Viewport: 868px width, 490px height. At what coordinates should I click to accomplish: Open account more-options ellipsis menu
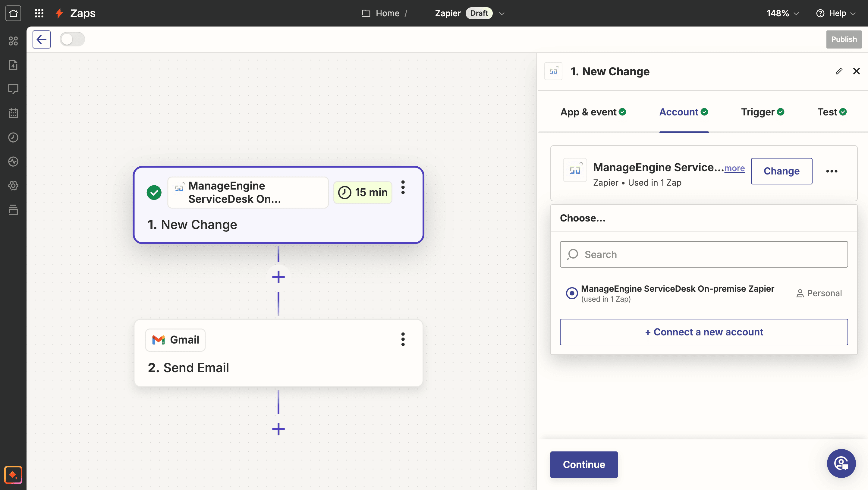(832, 171)
